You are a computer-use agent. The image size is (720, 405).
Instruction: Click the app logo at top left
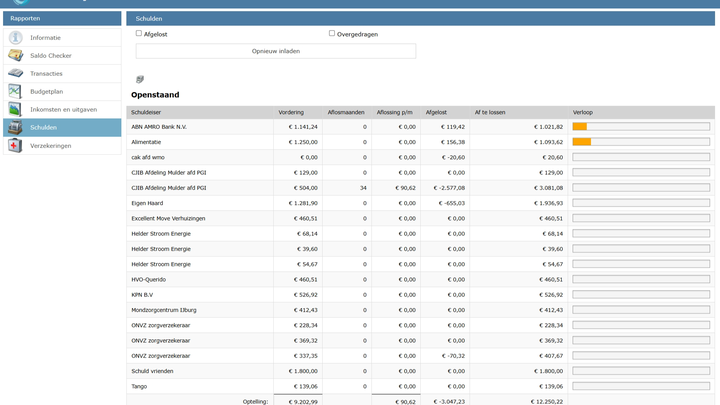[20, 3]
